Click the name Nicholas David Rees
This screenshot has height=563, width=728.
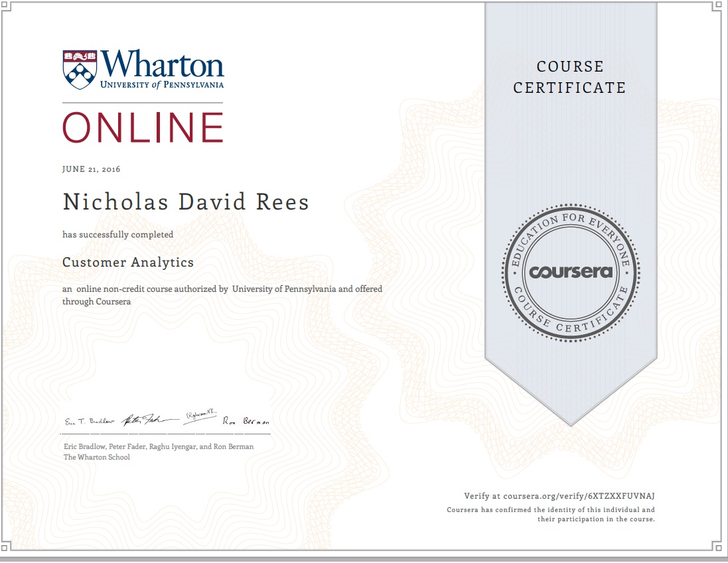tap(186, 202)
